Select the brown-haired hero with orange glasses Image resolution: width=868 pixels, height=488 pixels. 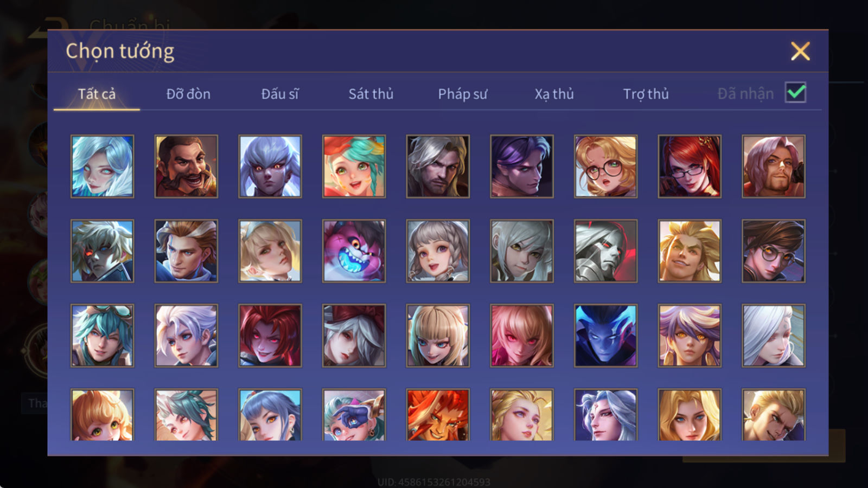774,251
